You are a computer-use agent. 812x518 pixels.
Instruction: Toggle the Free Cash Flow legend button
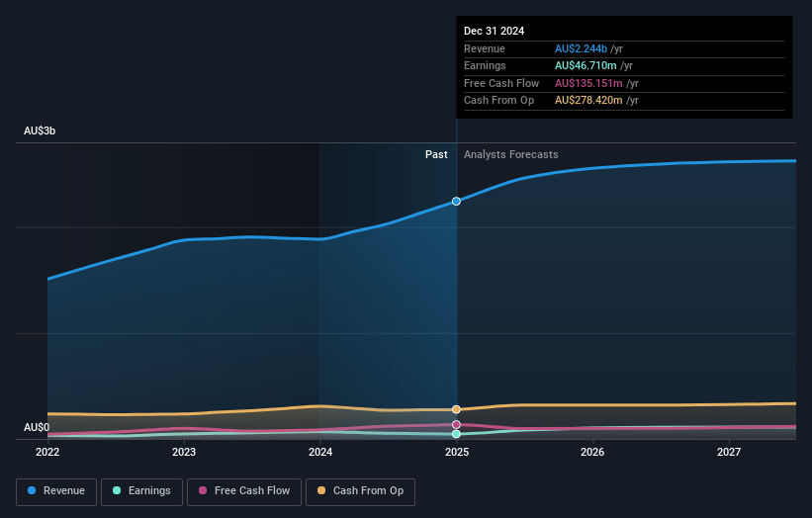[244, 491]
